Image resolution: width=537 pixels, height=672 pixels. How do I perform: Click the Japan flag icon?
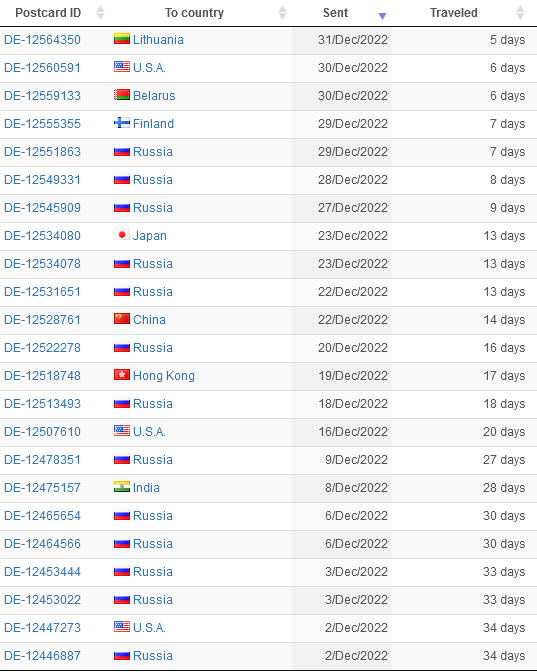coord(122,235)
